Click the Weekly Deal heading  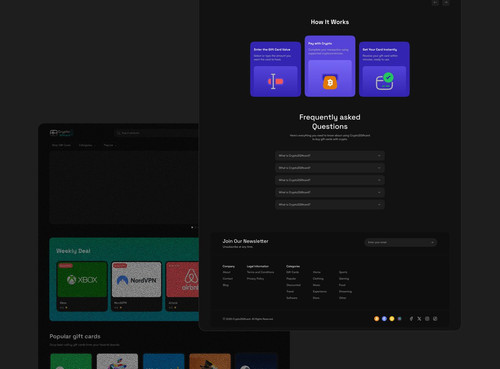(x=73, y=251)
